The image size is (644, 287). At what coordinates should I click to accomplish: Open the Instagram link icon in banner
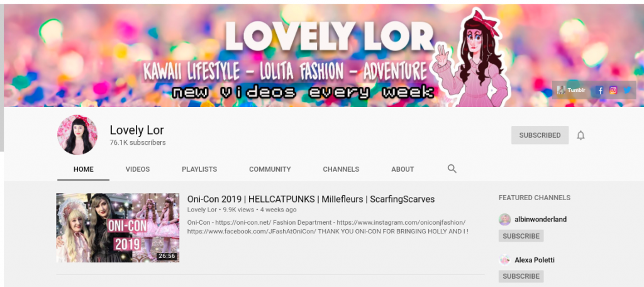(x=613, y=90)
